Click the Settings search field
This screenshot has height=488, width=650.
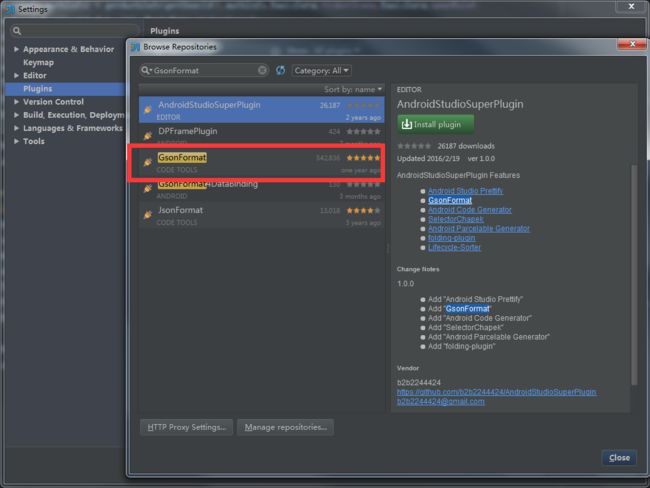coord(75,31)
